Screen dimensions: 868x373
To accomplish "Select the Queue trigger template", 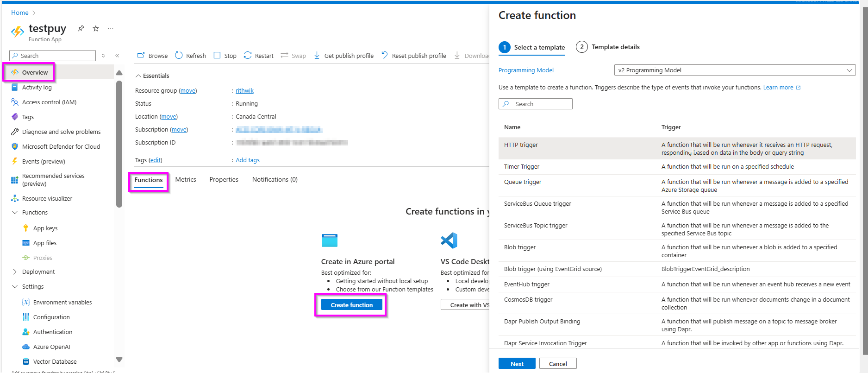I will 677,185.
